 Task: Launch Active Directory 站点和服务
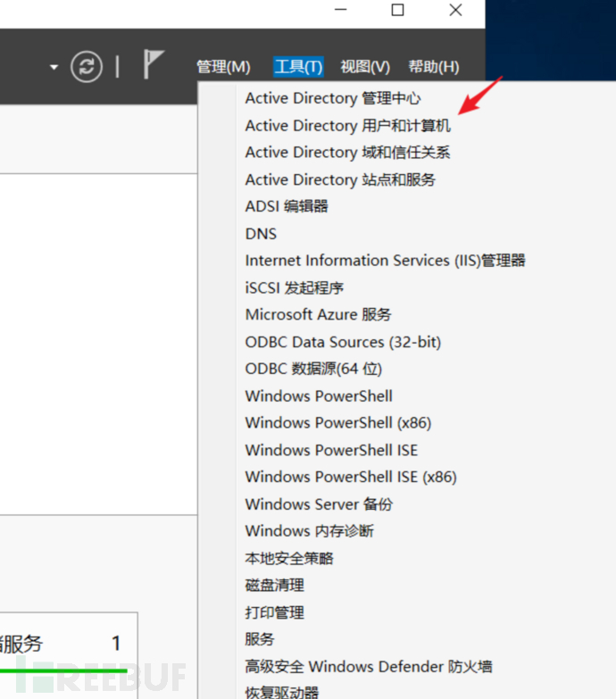coord(340,179)
